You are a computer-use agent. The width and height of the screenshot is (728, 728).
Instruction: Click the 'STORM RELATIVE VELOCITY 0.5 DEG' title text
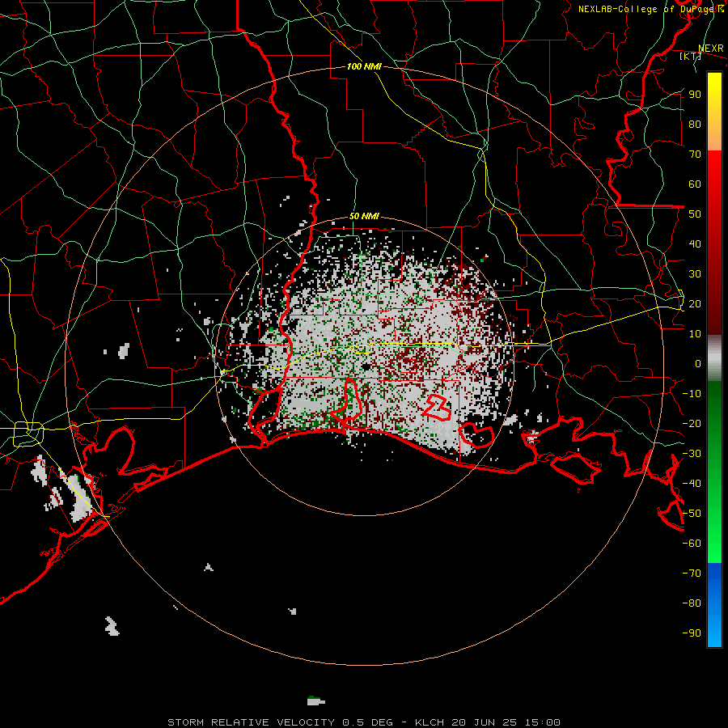click(280, 722)
